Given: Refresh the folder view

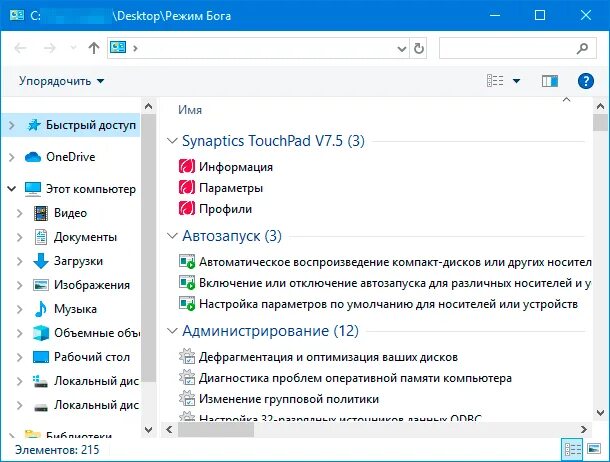Looking at the screenshot, I should point(419,48).
